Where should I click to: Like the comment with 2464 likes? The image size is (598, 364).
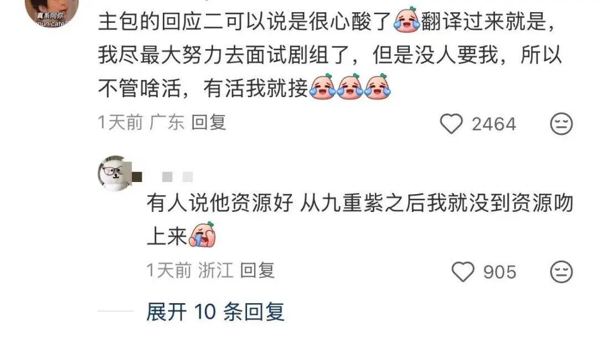451,123
